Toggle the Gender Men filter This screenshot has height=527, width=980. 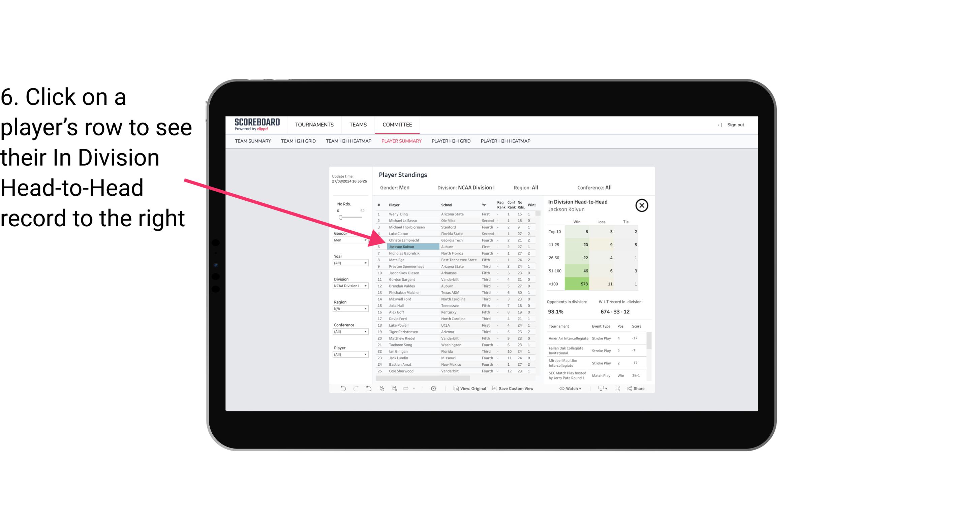(x=348, y=240)
